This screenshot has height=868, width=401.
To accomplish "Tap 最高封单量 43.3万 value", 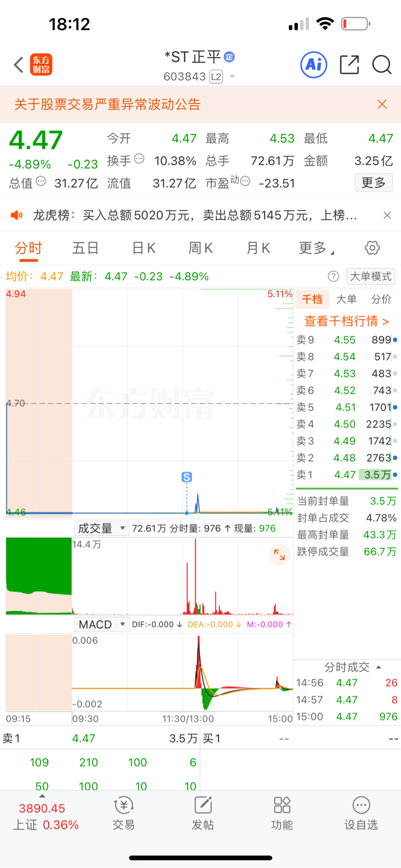I will [380, 535].
